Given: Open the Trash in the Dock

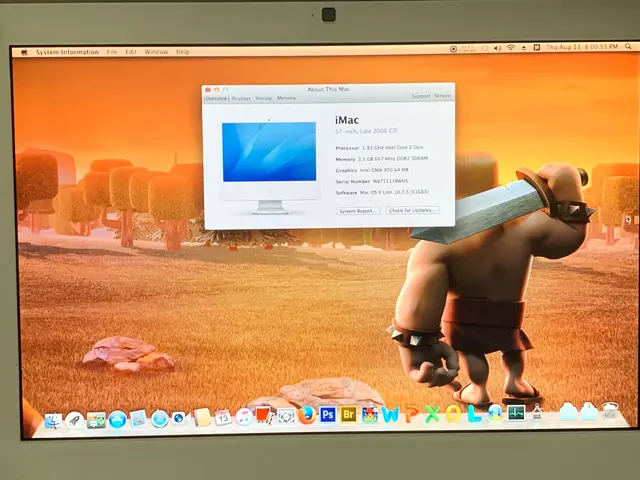Looking at the screenshot, I should click(x=611, y=411).
